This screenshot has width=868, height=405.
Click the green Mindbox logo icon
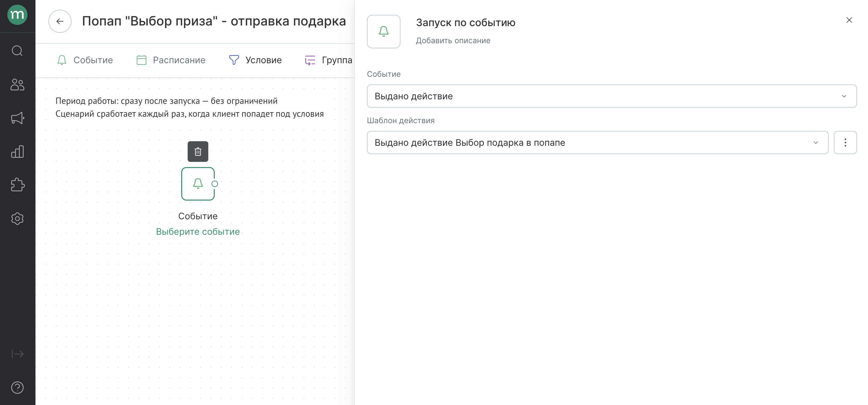(17, 15)
